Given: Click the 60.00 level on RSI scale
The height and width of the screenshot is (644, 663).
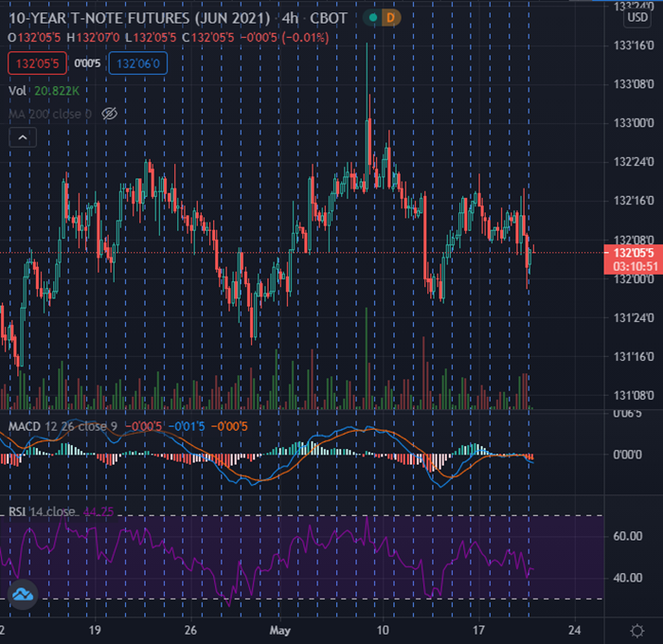Looking at the screenshot, I should tap(627, 536).
